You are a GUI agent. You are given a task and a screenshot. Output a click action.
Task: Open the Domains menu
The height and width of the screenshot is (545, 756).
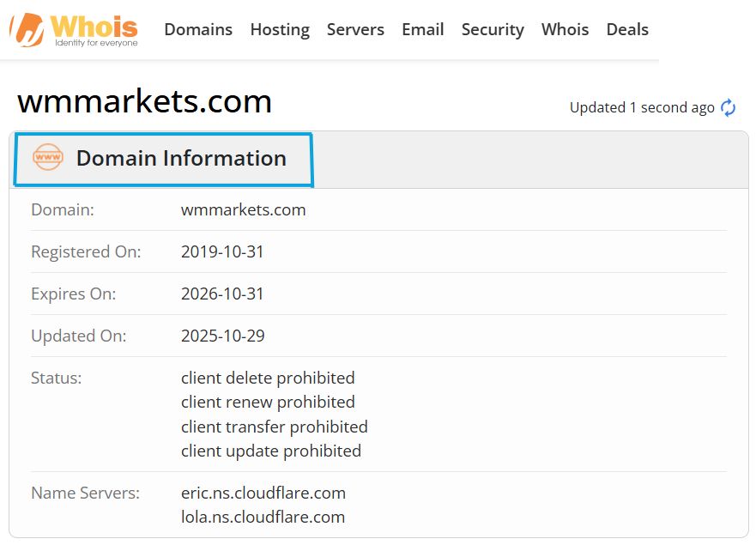(198, 29)
